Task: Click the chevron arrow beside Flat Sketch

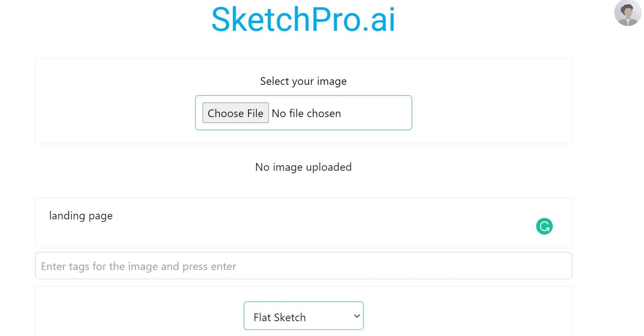Action: pos(357,316)
